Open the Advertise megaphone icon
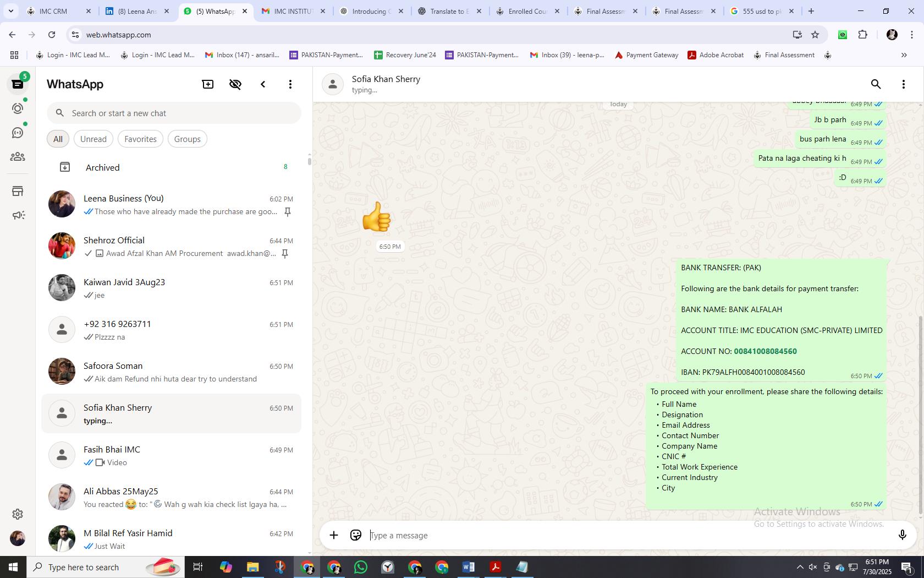 [x=18, y=215]
